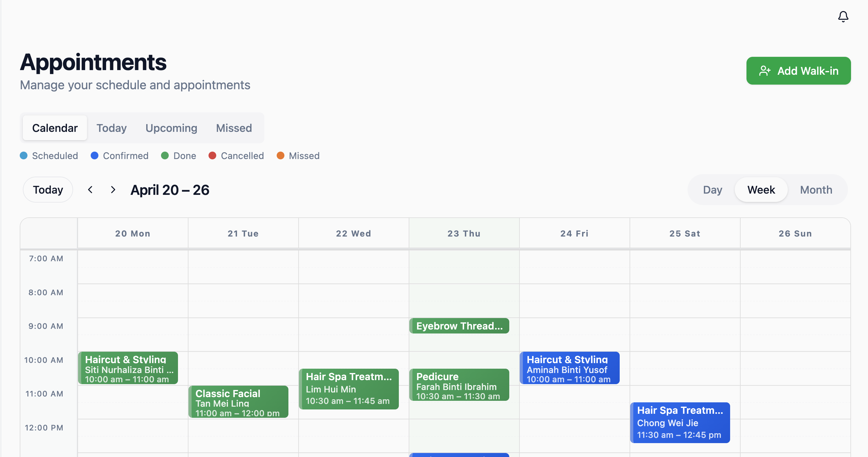Click the Add Walk-in button

[x=798, y=71]
